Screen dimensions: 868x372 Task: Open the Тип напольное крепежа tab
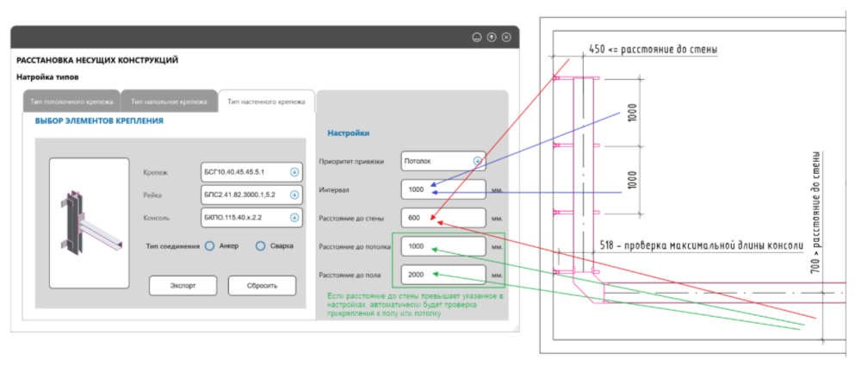(x=169, y=102)
